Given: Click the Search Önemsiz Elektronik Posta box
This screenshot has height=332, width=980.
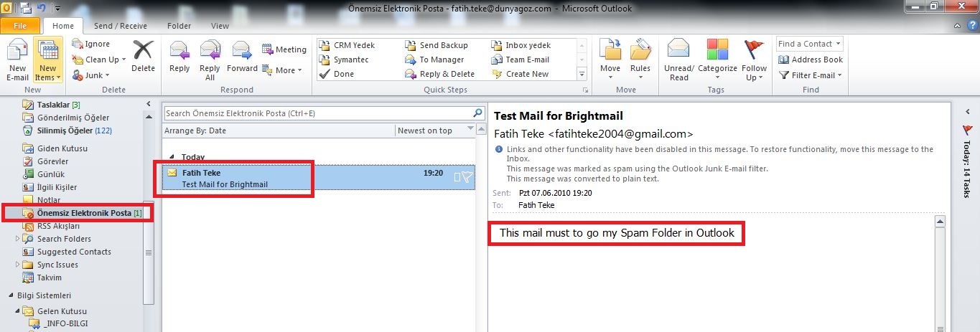Looking at the screenshot, I should (x=317, y=113).
